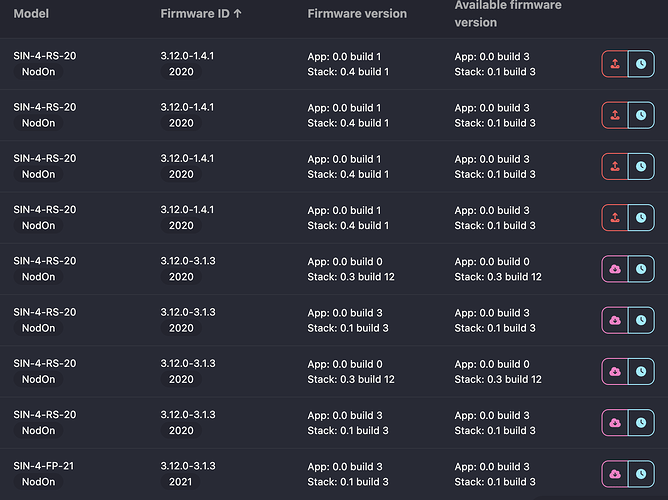
Task: Click the pink cloud icon for SIN-4-FP-21
Action: pos(614,474)
